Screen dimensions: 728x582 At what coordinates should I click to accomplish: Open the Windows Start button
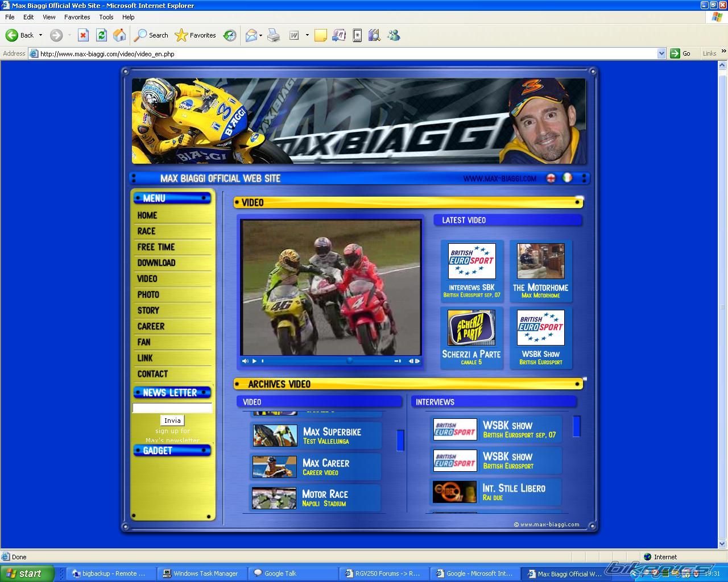[27, 573]
